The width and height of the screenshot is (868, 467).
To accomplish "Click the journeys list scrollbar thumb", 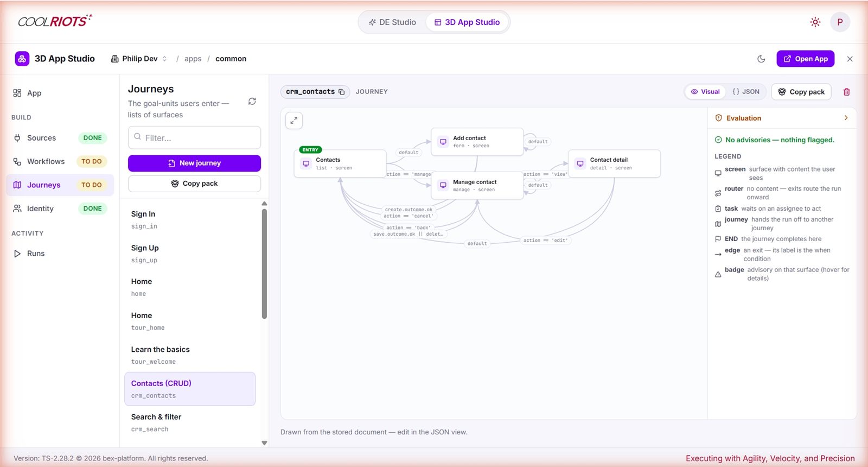I will [x=264, y=263].
